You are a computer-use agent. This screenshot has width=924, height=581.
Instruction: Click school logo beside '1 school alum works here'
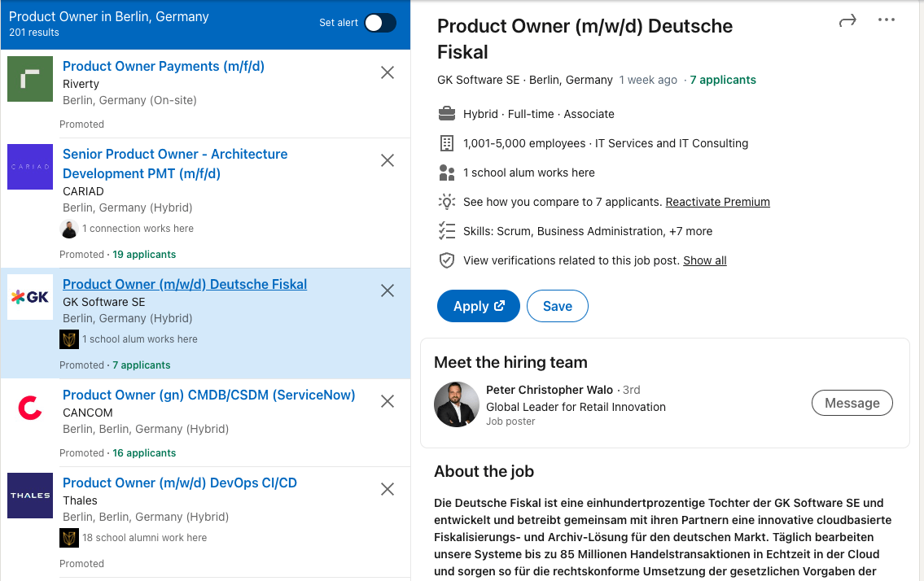point(69,339)
